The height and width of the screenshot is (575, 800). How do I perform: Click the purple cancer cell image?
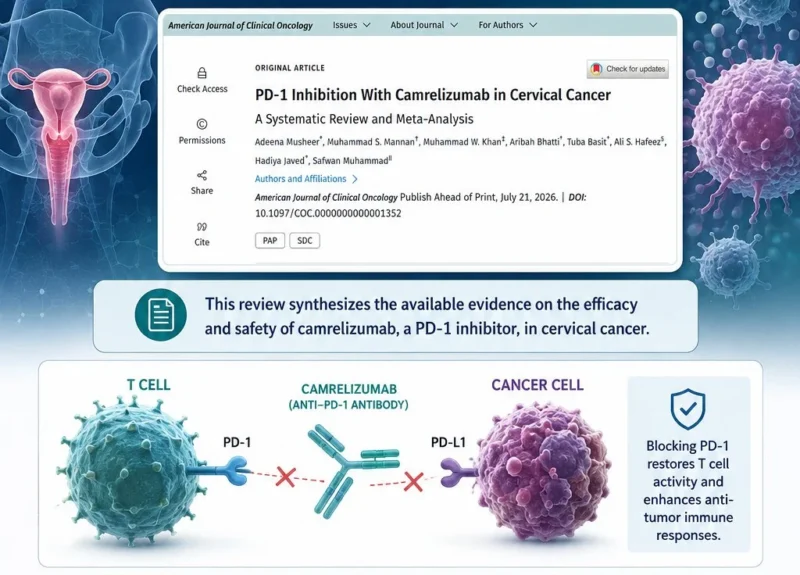542,470
